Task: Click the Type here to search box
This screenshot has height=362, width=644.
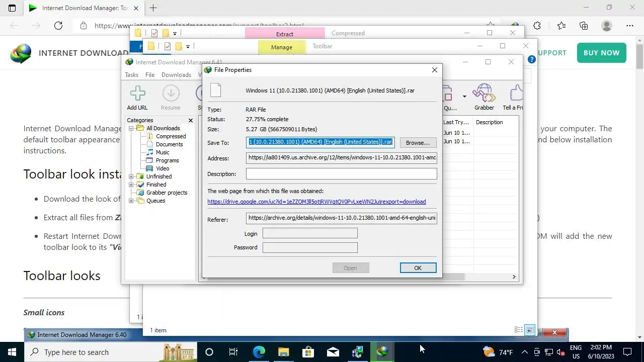Action: [111, 352]
